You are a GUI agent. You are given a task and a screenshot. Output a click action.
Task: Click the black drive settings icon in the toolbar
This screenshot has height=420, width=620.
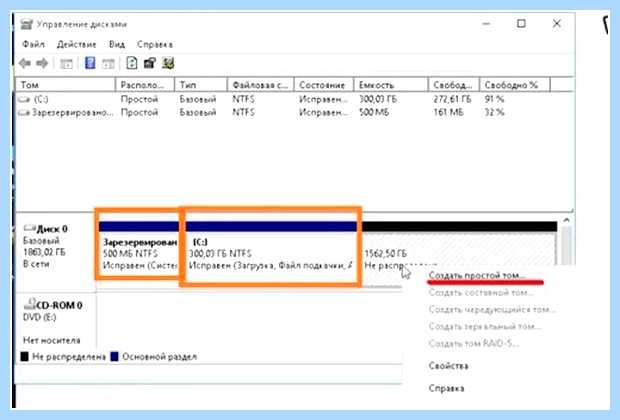(x=150, y=63)
